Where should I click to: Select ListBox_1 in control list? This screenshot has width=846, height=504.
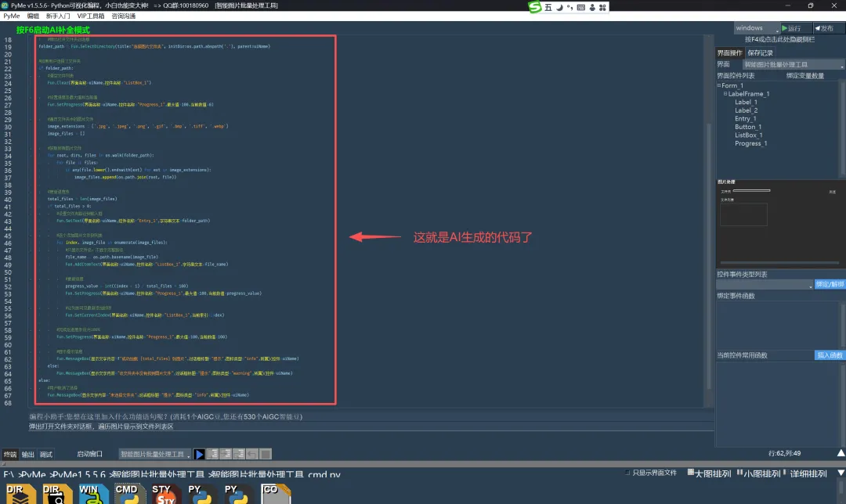click(x=748, y=135)
